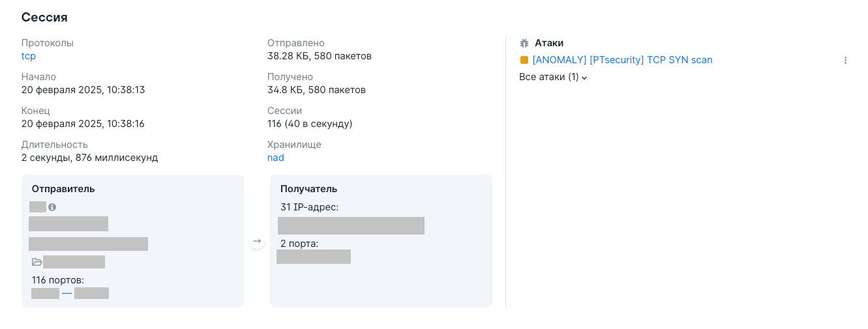Click the last port of sender range

91,293
